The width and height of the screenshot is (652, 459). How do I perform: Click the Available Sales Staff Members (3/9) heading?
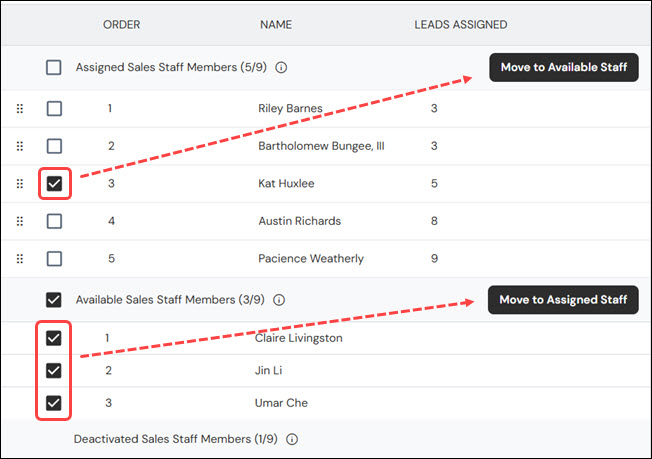pyautogui.click(x=170, y=300)
